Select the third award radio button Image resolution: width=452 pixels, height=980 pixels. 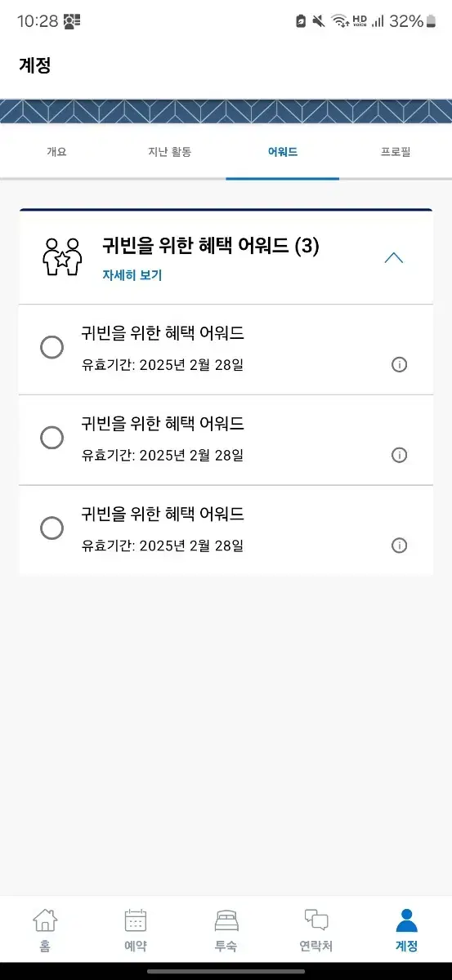(x=51, y=528)
